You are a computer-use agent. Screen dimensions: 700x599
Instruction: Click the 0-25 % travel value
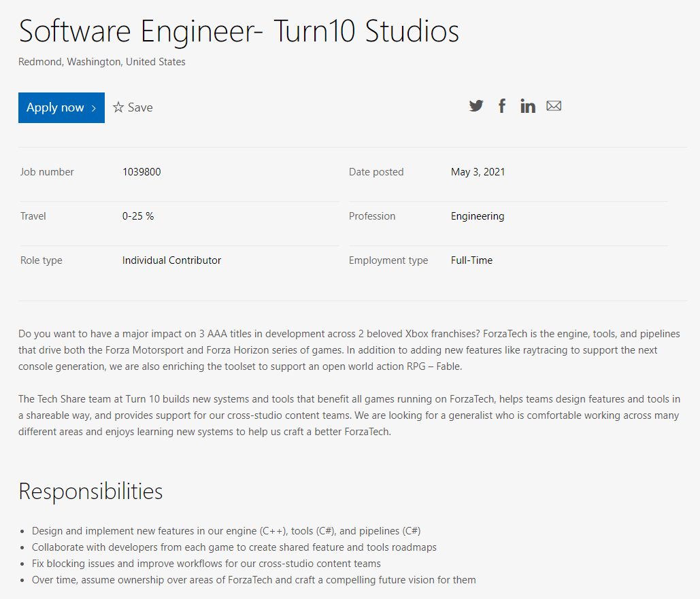pos(138,216)
